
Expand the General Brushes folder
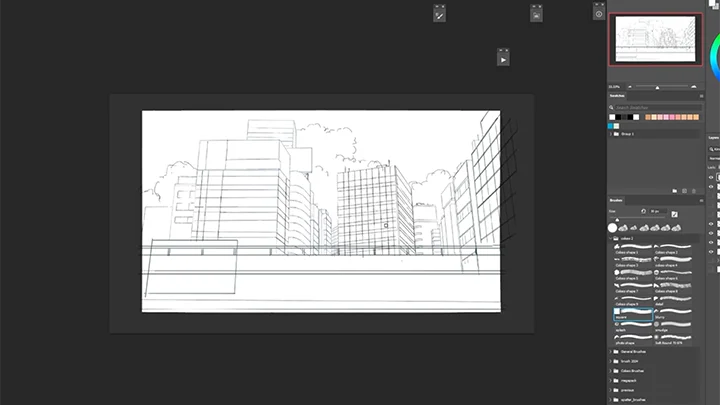point(611,352)
